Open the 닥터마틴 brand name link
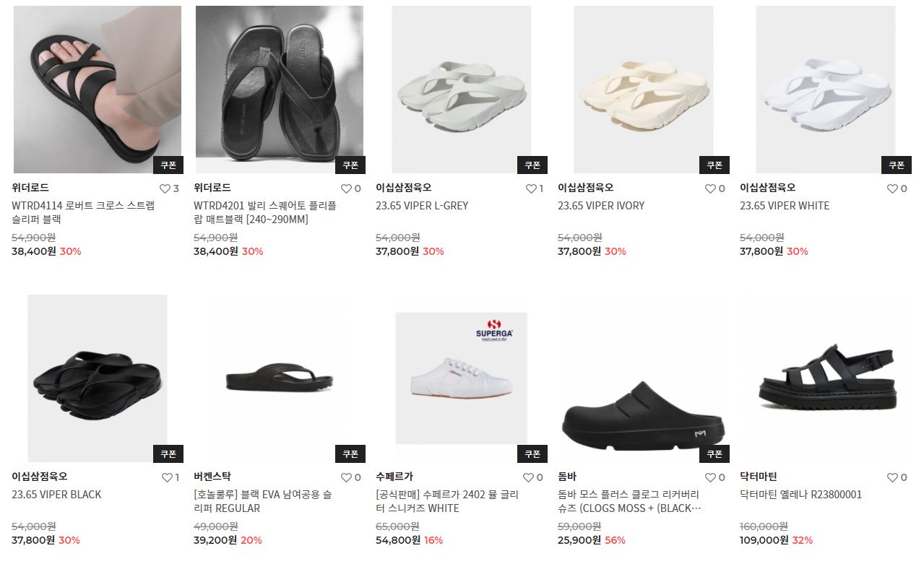Image resolution: width=924 pixels, height=564 pixels. point(759,477)
